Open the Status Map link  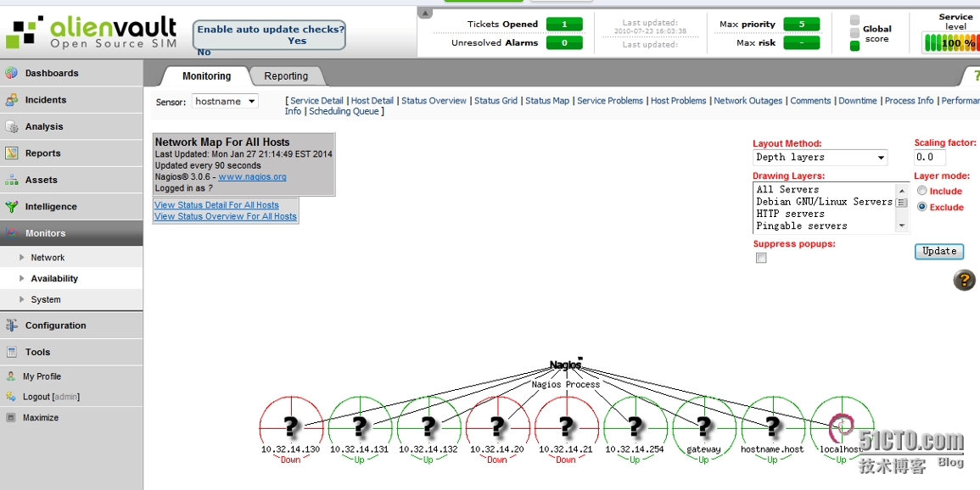tap(547, 101)
